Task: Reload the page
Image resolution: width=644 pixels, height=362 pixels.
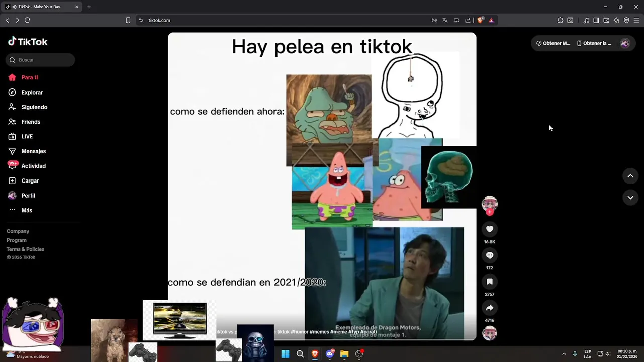Action: tap(28, 20)
